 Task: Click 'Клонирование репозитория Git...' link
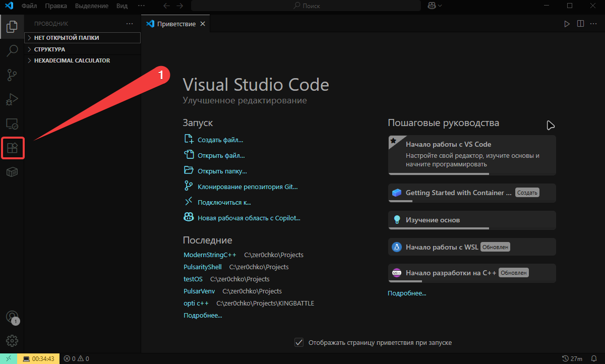pos(248,187)
